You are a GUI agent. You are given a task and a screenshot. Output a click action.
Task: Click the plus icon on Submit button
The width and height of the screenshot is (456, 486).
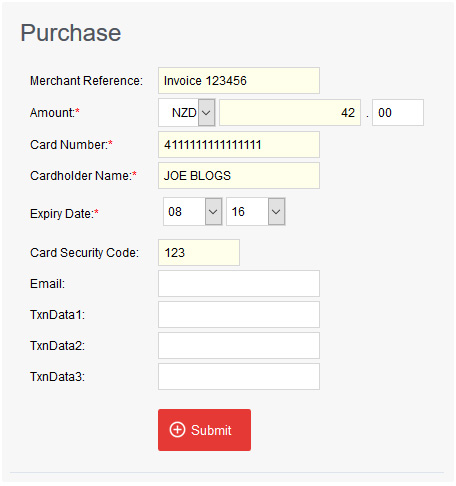pyautogui.click(x=177, y=430)
